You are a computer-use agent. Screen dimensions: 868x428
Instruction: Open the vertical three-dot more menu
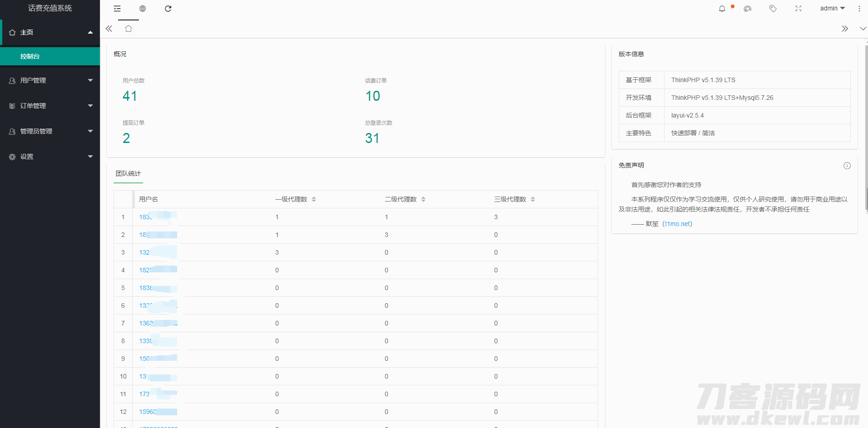859,9
